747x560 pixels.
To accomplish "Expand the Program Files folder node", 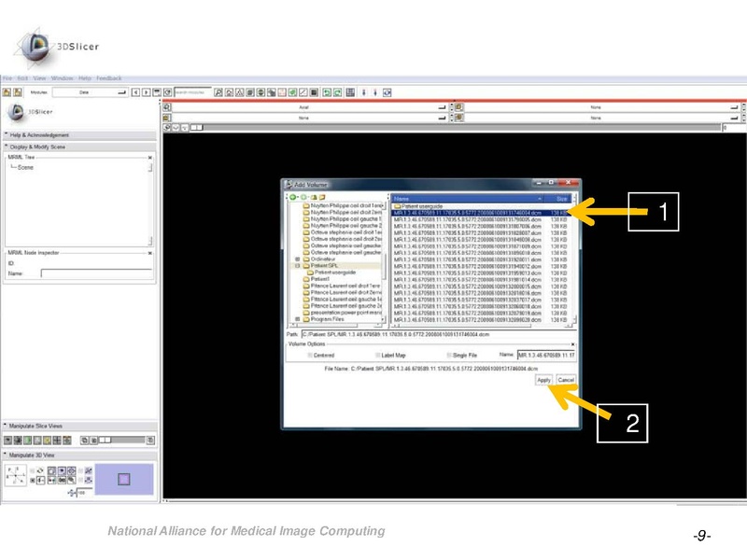I will tap(297, 319).
